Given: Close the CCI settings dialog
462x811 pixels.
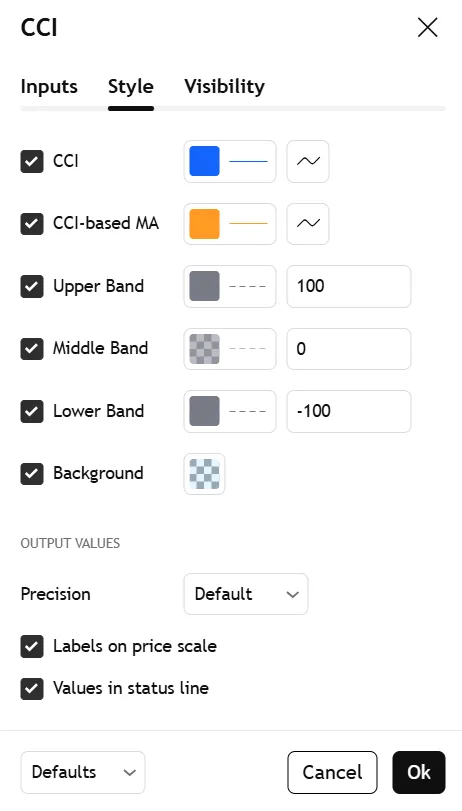Looking at the screenshot, I should point(427,27).
